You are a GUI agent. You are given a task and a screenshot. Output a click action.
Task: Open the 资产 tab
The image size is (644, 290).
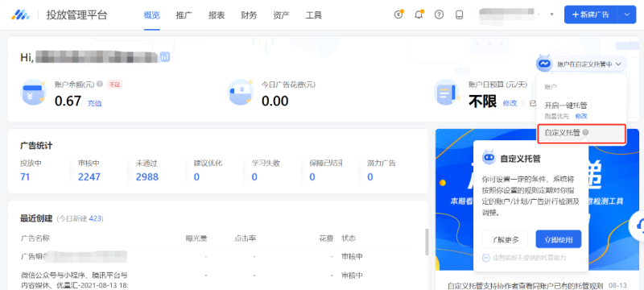pyautogui.click(x=281, y=15)
